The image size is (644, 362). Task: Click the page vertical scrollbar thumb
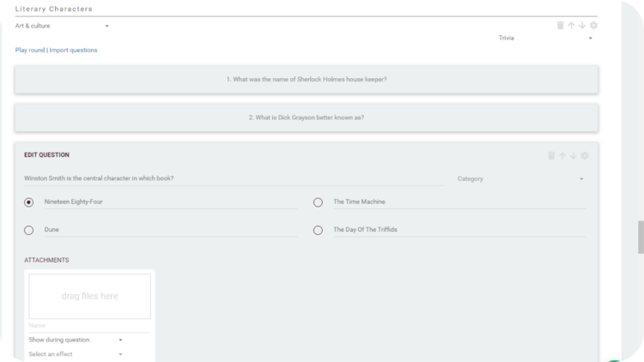coord(641,238)
